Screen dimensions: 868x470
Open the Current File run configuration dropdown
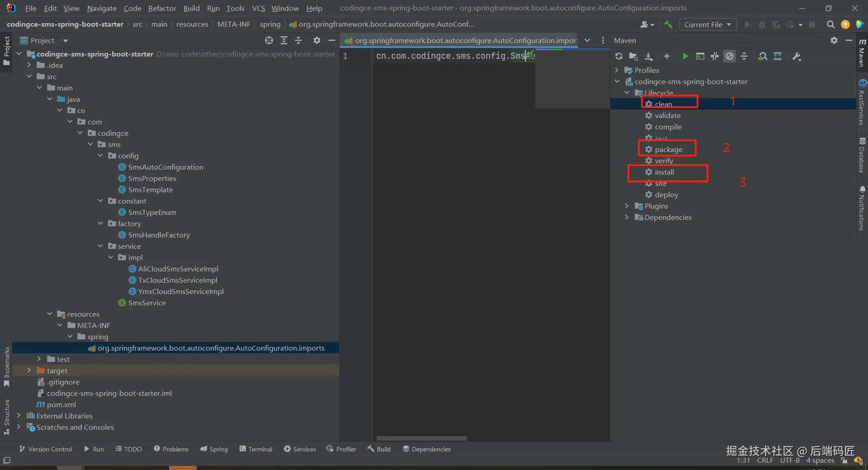[x=708, y=24]
